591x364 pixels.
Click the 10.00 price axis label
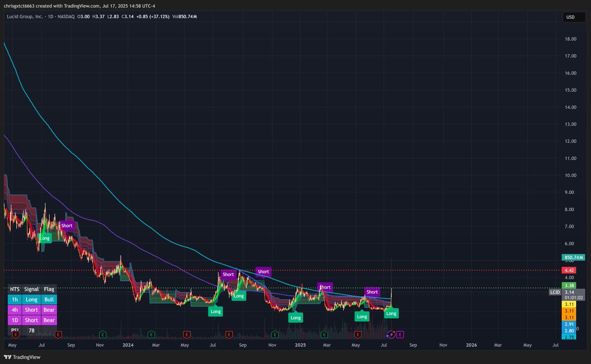click(x=571, y=175)
